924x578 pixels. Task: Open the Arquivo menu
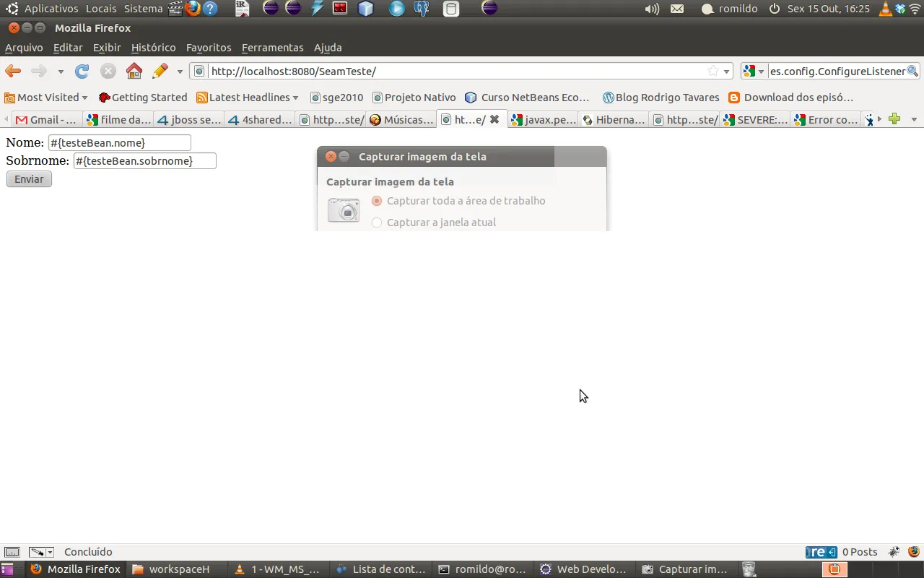24,48
